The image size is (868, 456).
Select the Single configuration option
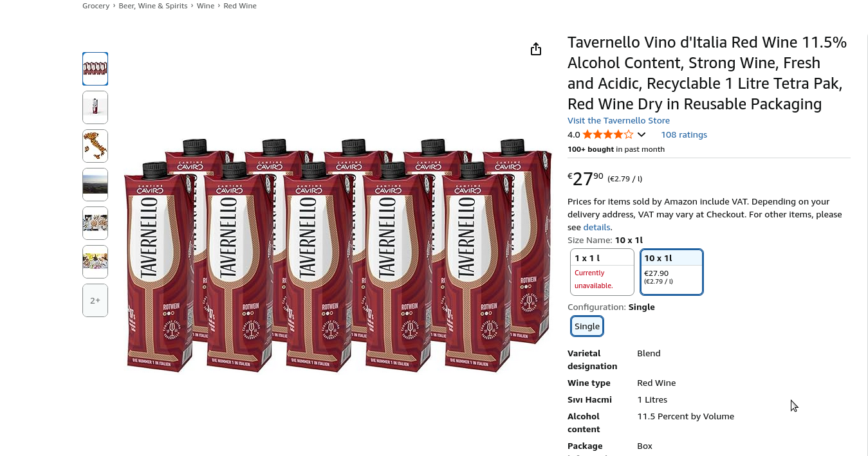point(587,327)
